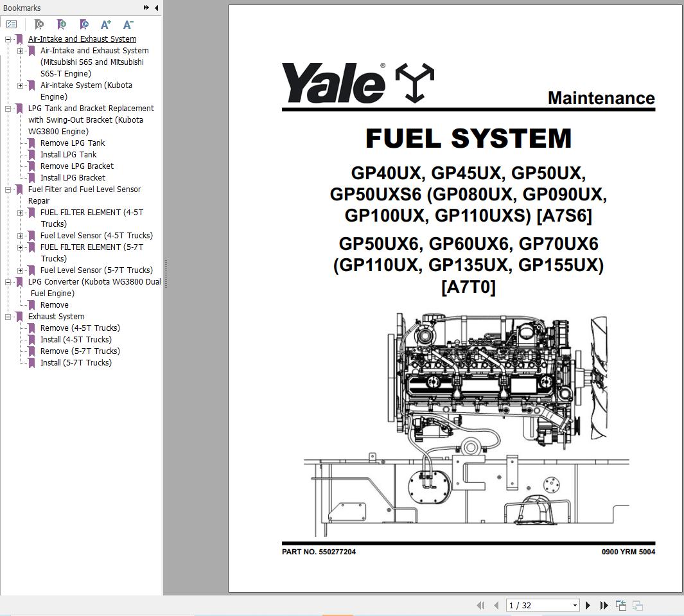Jump to last page using skip icon
Image resolution: width=684 pixels, height=616 pixels.
[604, 605]
